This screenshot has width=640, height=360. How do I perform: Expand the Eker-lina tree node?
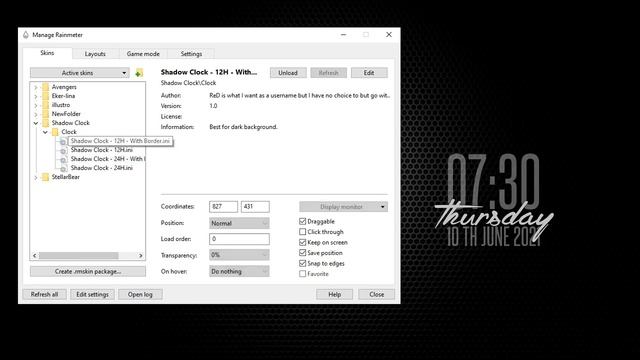(36, 96)
